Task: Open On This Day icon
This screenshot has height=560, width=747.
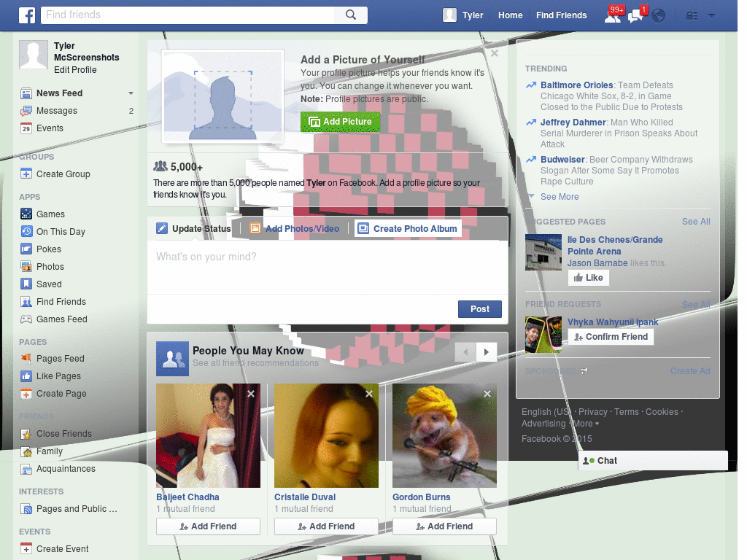Action: click(26, 231)
